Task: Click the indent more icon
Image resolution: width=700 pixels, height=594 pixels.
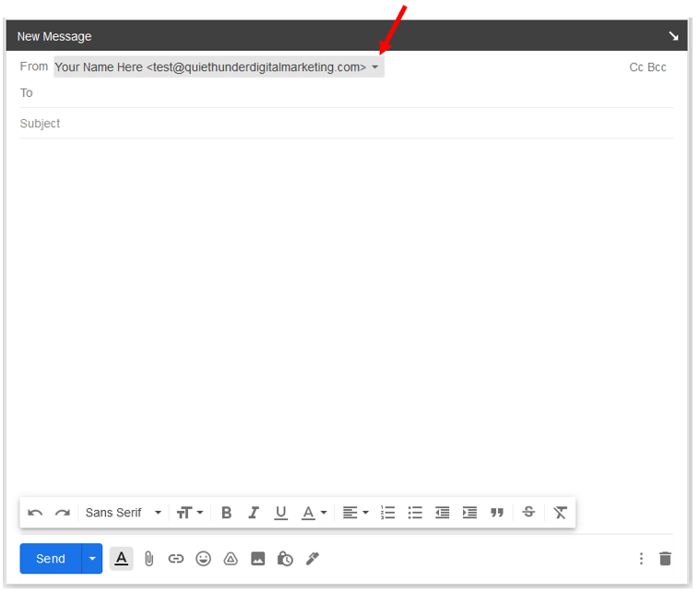Action: coord(469,513)
